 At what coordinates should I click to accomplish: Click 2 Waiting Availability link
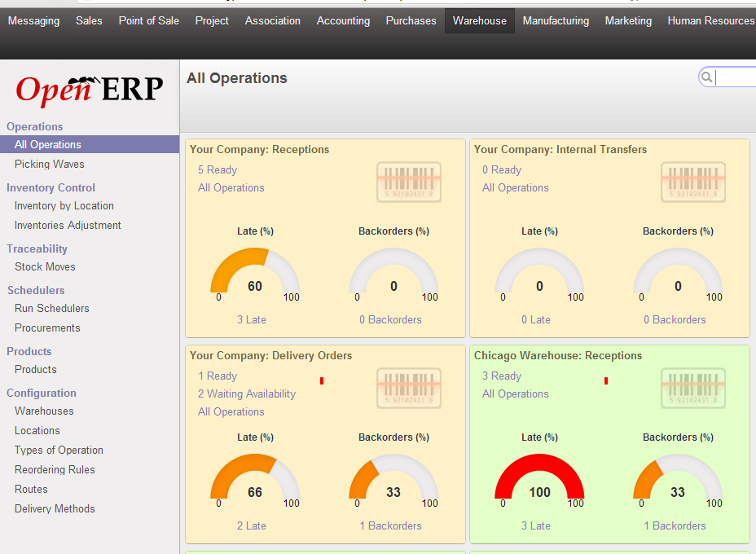[247, 394]
